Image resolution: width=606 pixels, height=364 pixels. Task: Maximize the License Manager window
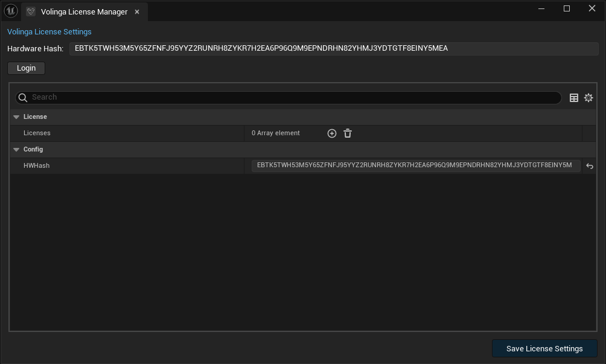(567, 8)
